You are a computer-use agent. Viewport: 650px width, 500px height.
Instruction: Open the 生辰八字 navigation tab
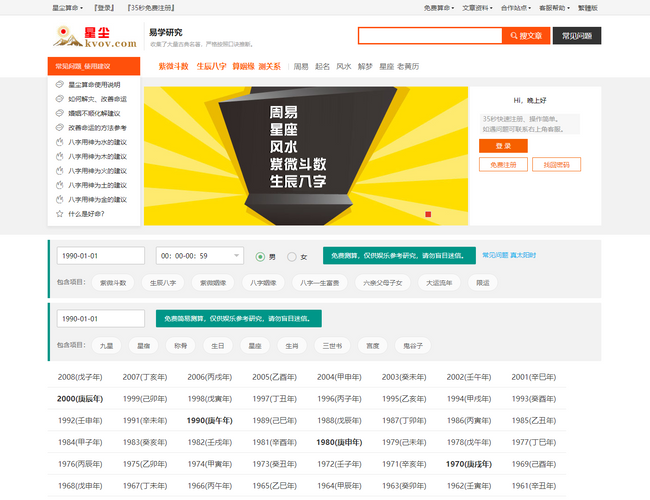(x=211, y=66)
